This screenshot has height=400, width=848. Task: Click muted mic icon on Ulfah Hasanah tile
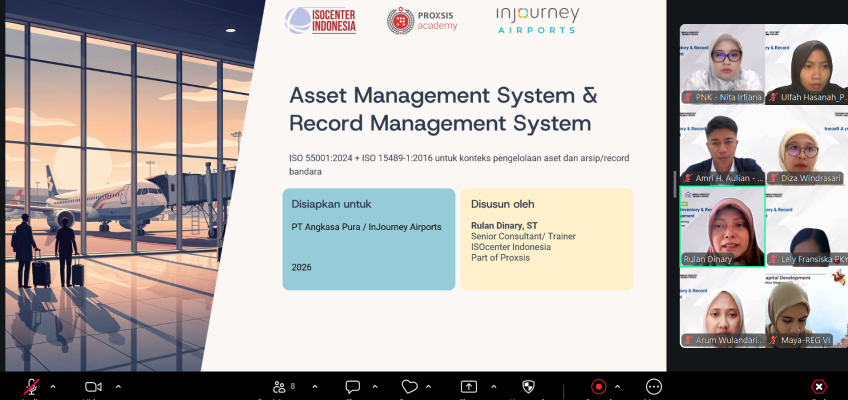[774, 97]
